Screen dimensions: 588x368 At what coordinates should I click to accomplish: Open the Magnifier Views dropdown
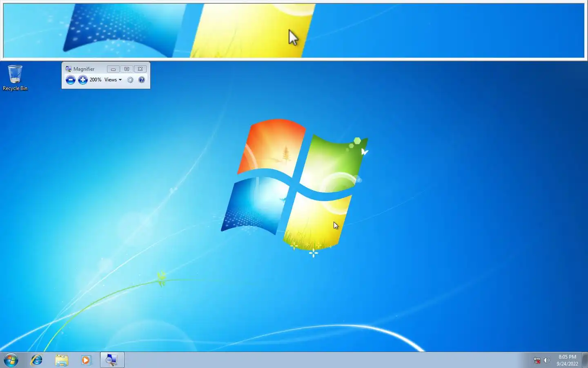(x=113, y=80)
